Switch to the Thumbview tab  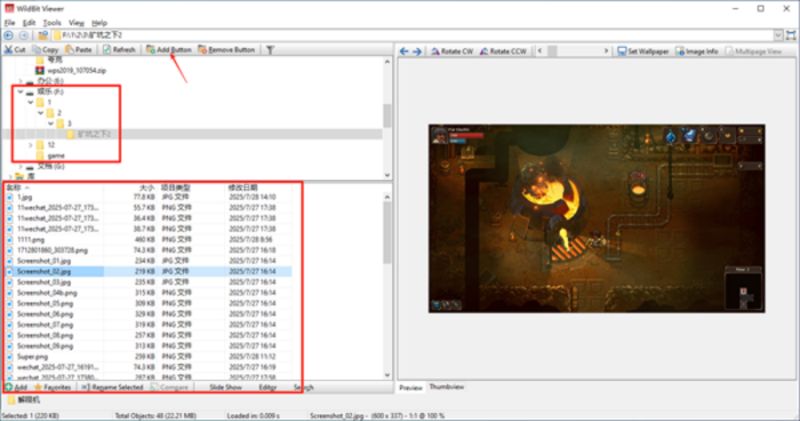click(446, 387)
